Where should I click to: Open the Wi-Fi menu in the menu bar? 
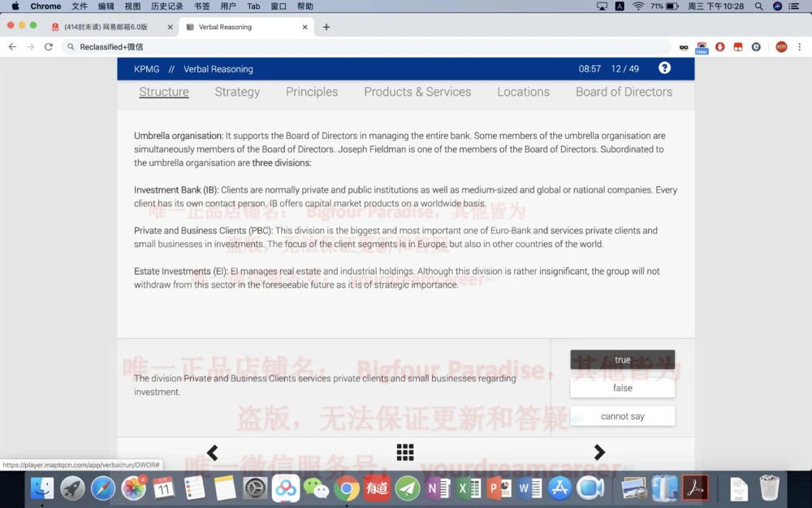tap(637, 7)
